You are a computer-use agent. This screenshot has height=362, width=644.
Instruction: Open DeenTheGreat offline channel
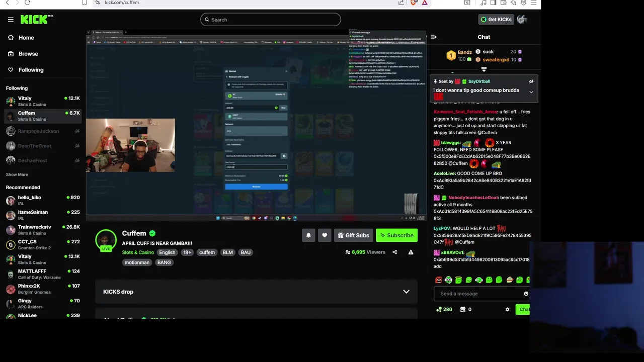tap(42, 146)
